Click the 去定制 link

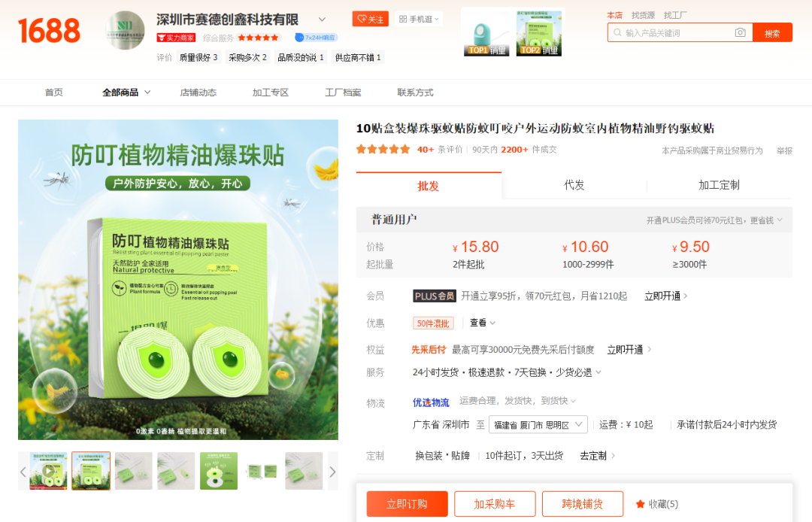click(x=597, y=456)
